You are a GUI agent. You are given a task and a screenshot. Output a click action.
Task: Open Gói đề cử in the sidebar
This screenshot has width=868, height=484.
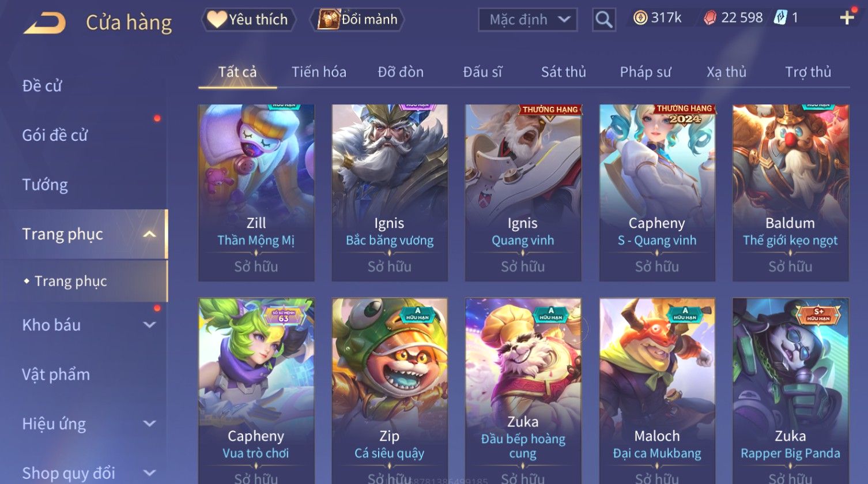pyautogui.click(x=55, y=135)
